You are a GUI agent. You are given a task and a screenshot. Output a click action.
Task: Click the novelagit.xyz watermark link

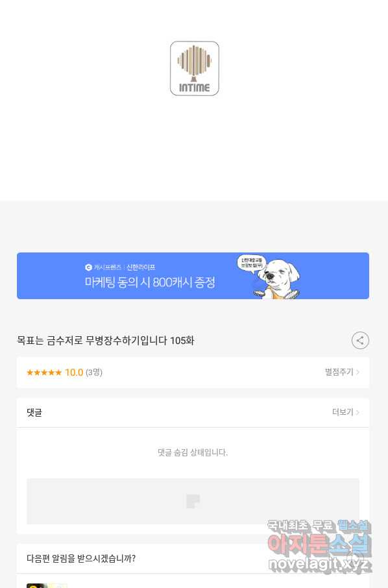pyautogui.click(x=320, y=564)
